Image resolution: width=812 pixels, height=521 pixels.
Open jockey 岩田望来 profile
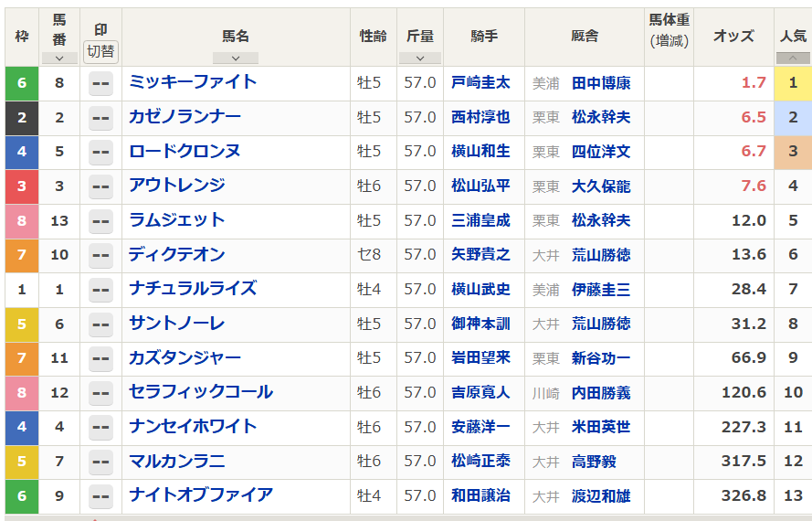pyautogui.click(x=480, y=357)
